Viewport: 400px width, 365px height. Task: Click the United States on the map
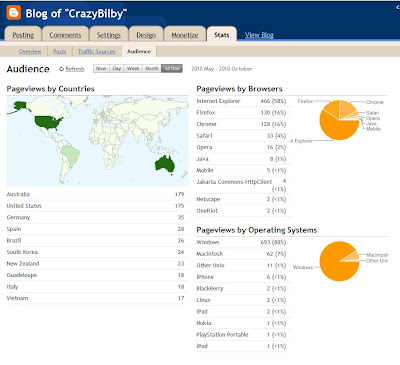point(48,122)
